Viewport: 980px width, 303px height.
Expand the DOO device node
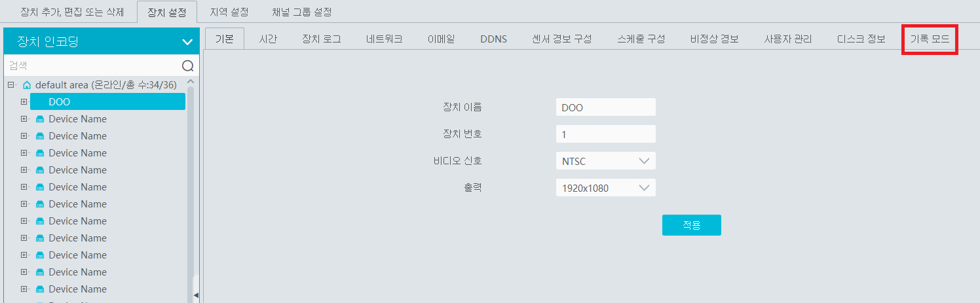click(24, 102)
